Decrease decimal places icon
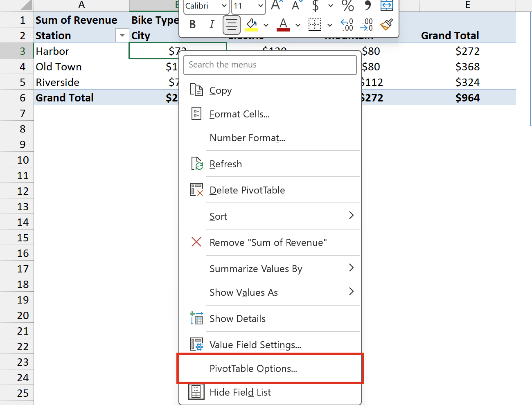This screenshot has width=532, height=405. click(366, 25)
